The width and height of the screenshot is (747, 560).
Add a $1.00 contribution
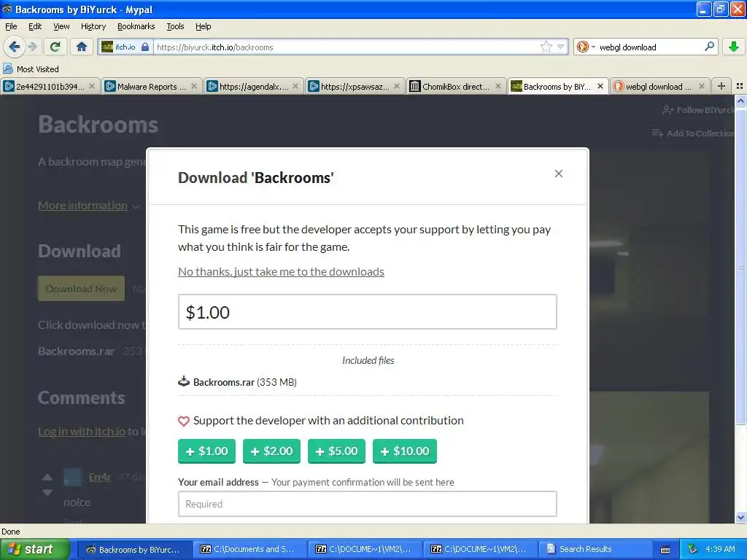click(x=206, y=451)
